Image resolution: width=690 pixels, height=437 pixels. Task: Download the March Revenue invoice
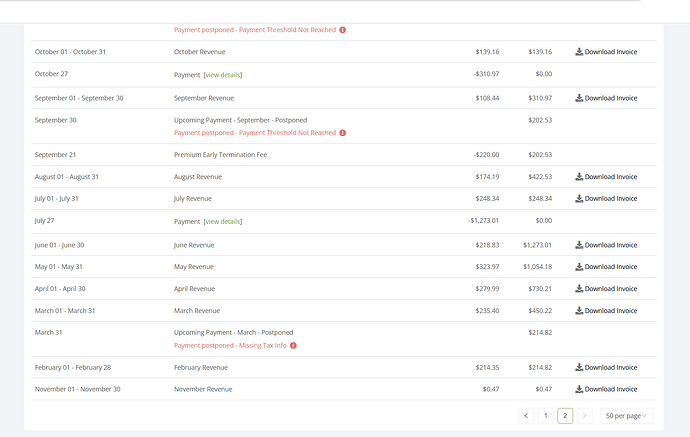point(606,311)
